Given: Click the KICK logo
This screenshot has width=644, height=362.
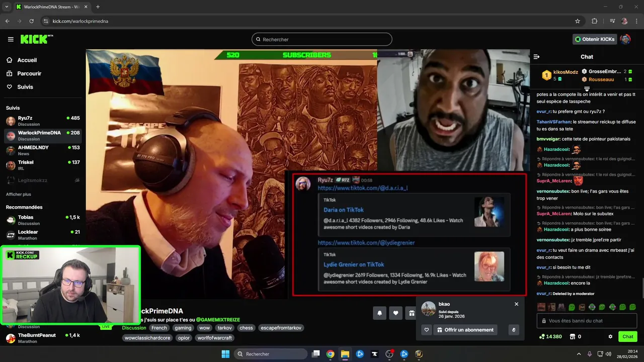Looking at the screenshot, I should click(x=36, y=39).
